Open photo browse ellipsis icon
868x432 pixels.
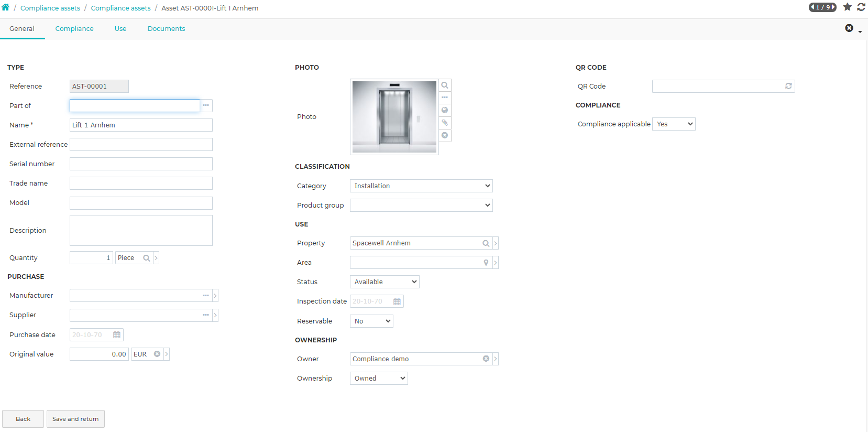pos(445,98)
